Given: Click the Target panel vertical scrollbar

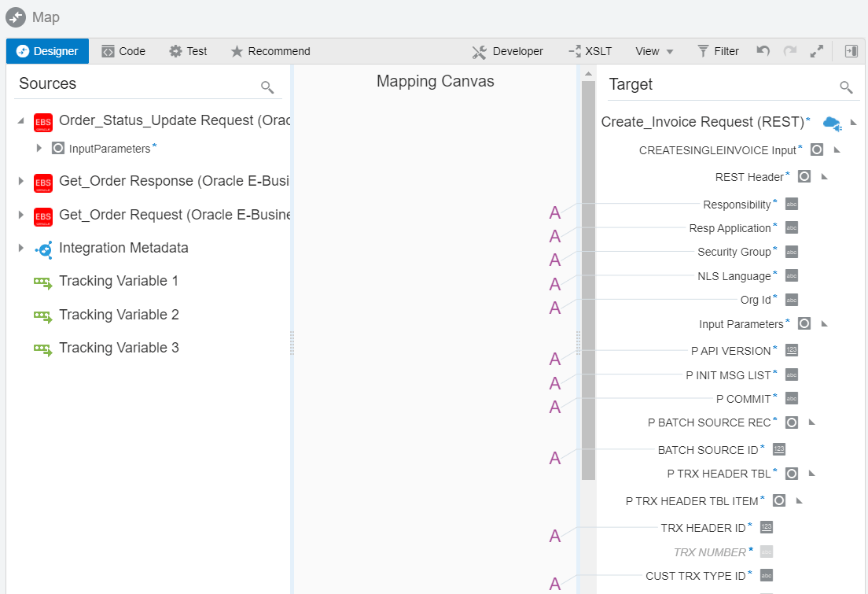Looking at the screenshot, I should [x=588, y=280].
